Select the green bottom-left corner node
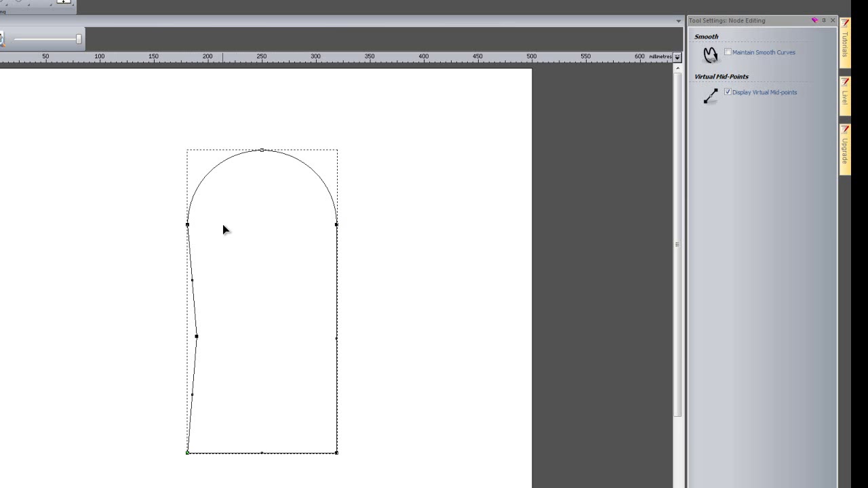 pos(187,453)
